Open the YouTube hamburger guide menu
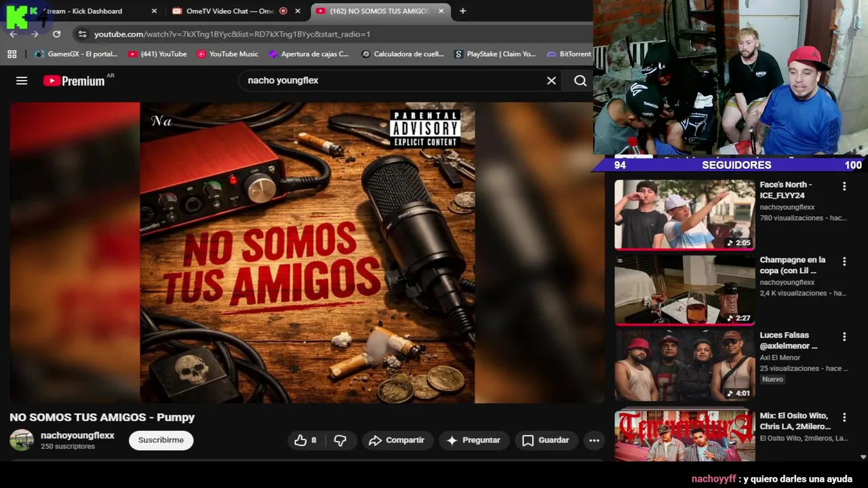 click(x=22, y=81)
